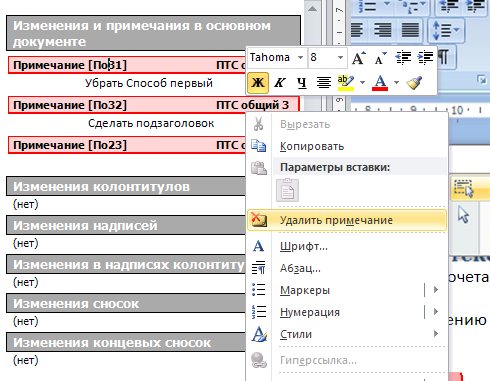Open the Tahoma font name dropdown

click(x=300, y=57)
